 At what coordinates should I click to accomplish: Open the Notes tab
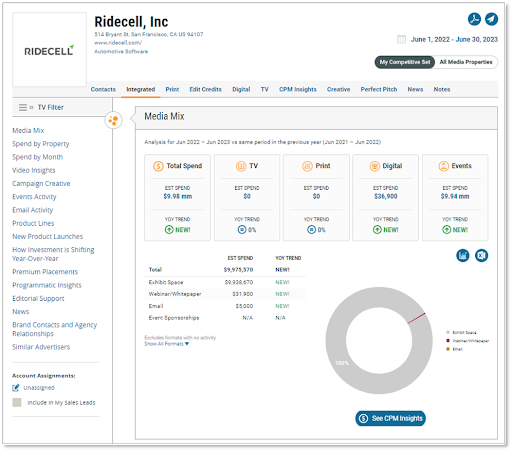[442, 89]
